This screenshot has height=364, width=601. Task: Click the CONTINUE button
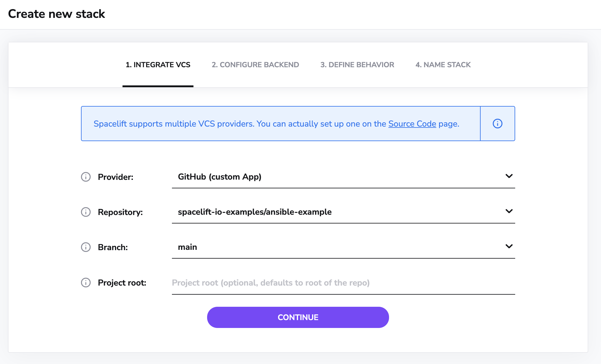coord(298,317)
